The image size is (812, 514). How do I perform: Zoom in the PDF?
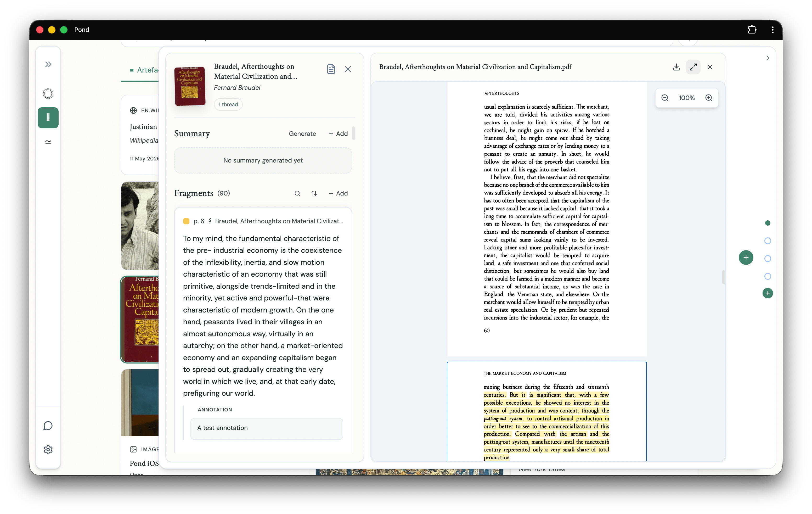point(709,98)
